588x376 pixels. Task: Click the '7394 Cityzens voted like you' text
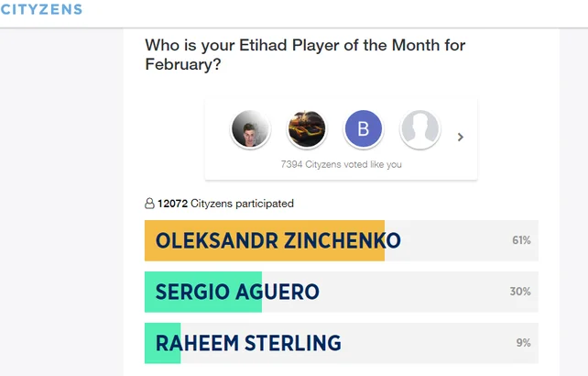tap(341, 165)
